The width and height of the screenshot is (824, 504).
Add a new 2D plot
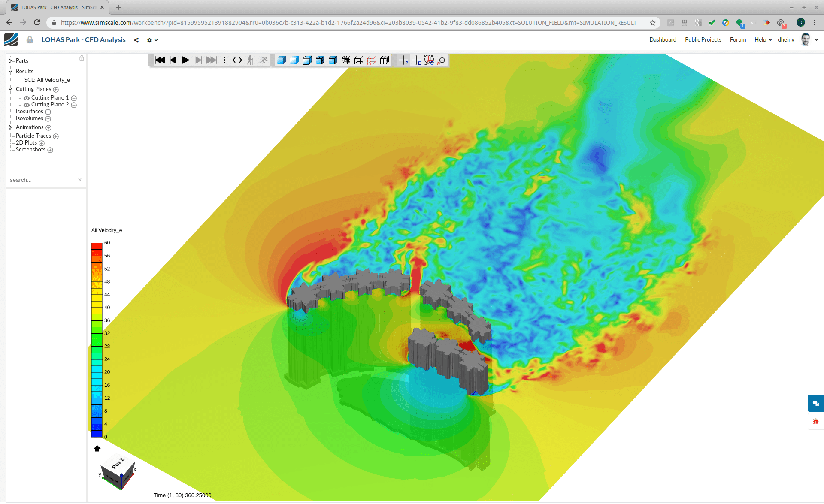point(42,143)
